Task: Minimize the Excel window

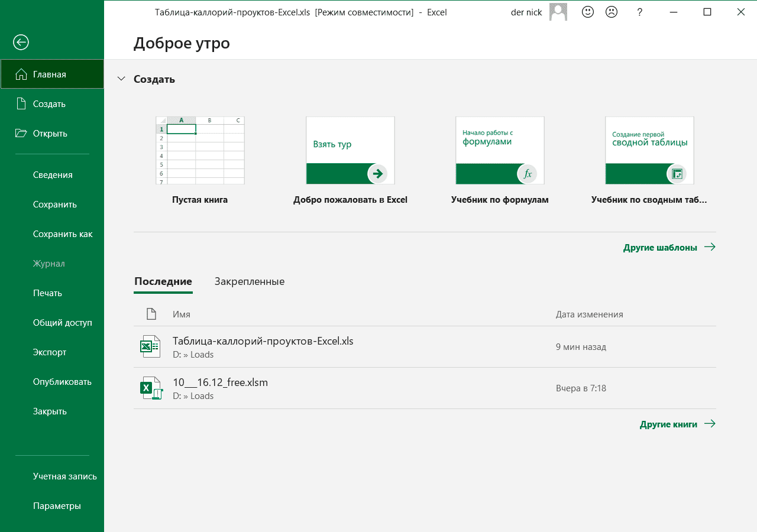Action: coord(674,12)
